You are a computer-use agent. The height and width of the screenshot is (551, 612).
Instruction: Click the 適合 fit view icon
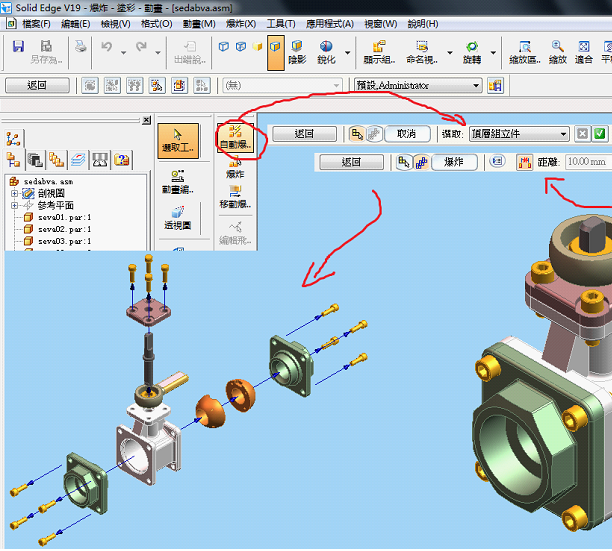click(584, 53)
